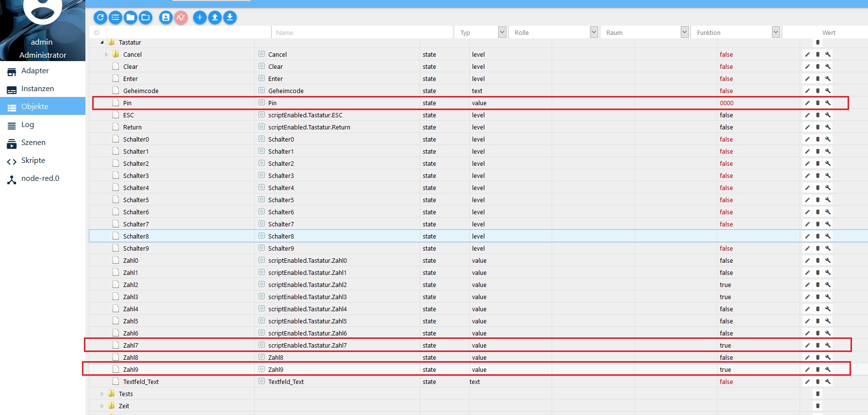Open Szenen in the sidebar

pos(43,143)
